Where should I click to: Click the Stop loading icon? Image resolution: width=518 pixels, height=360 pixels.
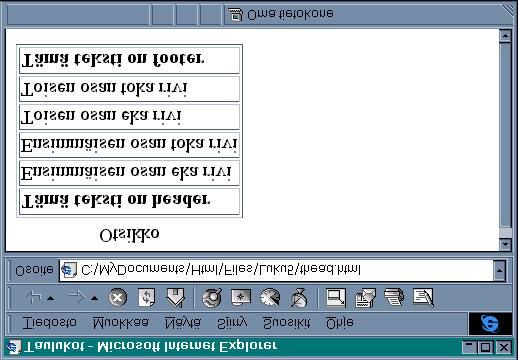[118, 297]
